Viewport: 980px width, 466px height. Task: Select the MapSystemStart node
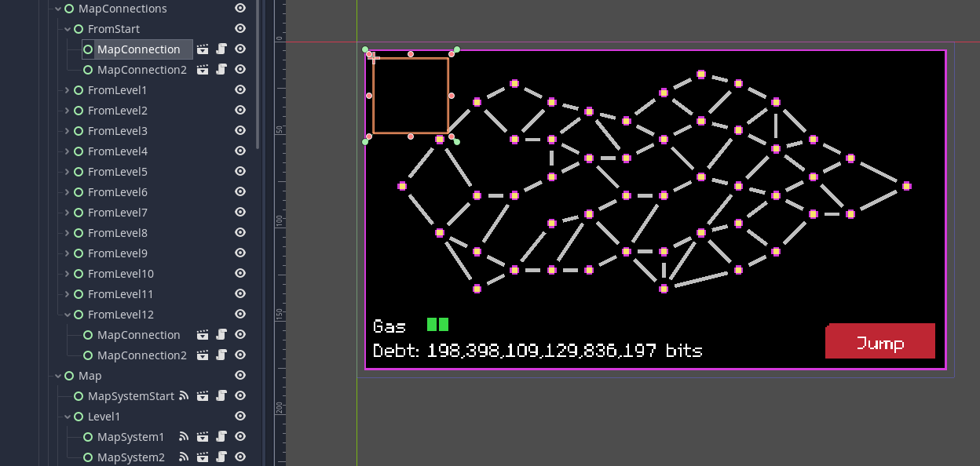tap(131, 396)
